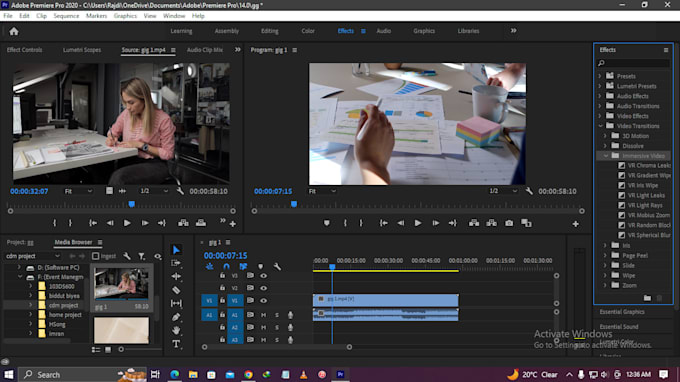The height and width of the screenshot is (382, 680).
Task: Toggle visibility eye for track V1
Action: pos(263,300)
